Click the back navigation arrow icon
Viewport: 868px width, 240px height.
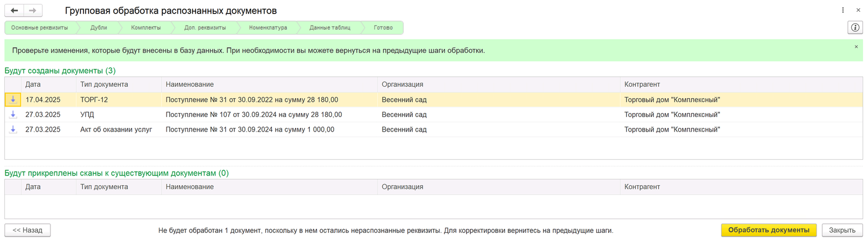[14, 10]
